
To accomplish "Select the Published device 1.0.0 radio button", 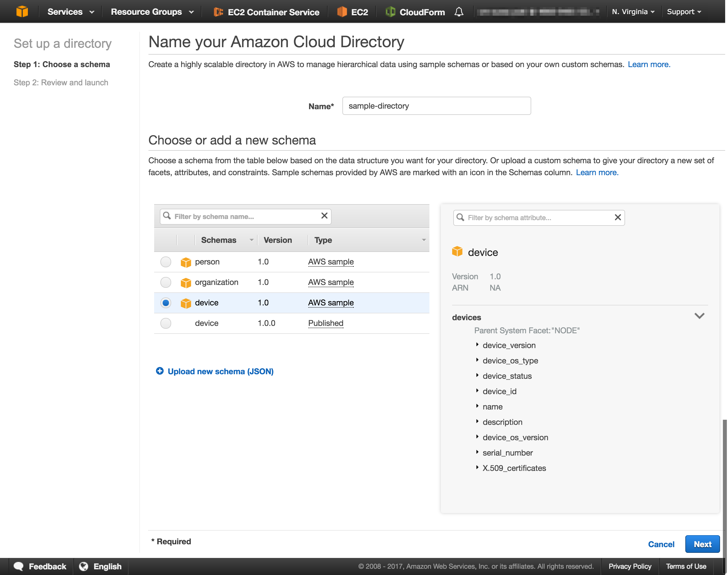I will (x=165, y=323).
